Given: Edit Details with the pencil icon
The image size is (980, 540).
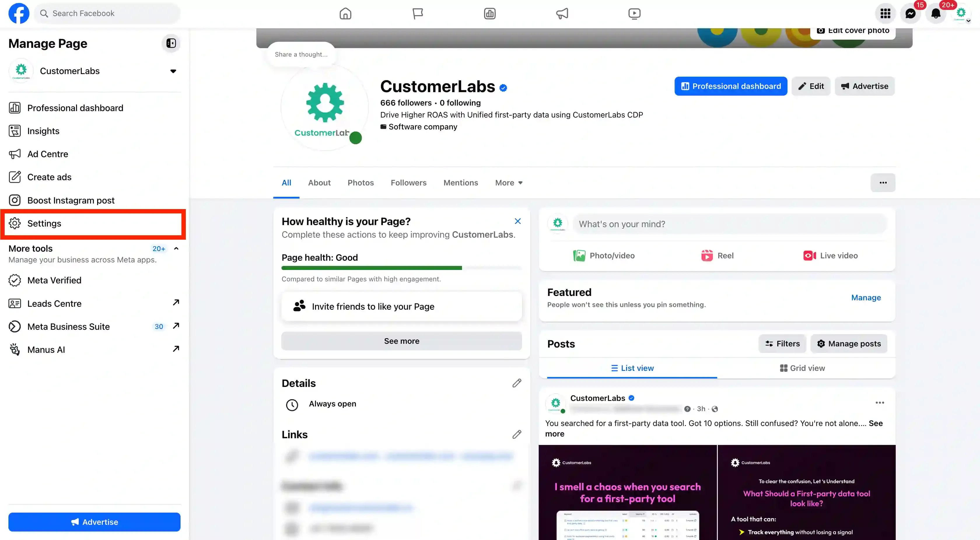Looking at the screenshot, I should tap(516, 383).
